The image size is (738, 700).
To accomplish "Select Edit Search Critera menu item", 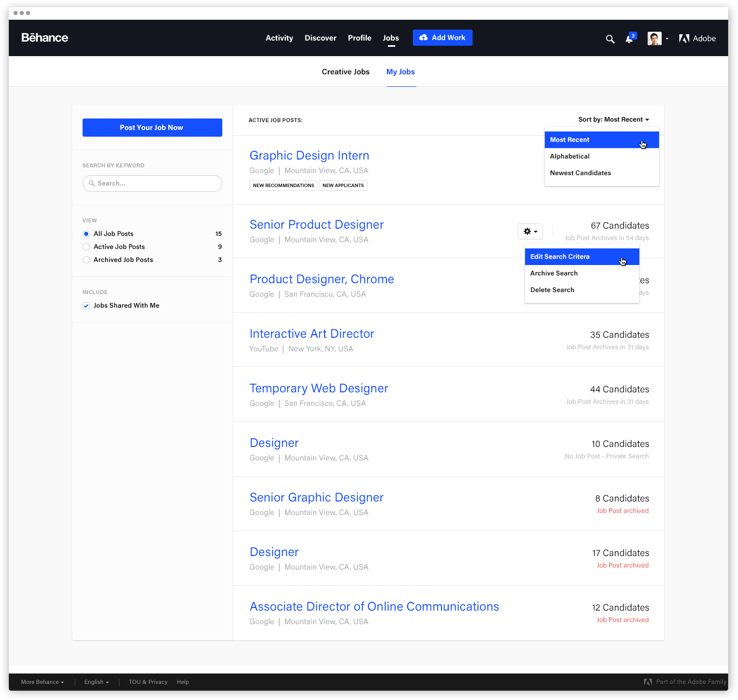I will click(x=582, y=257).
